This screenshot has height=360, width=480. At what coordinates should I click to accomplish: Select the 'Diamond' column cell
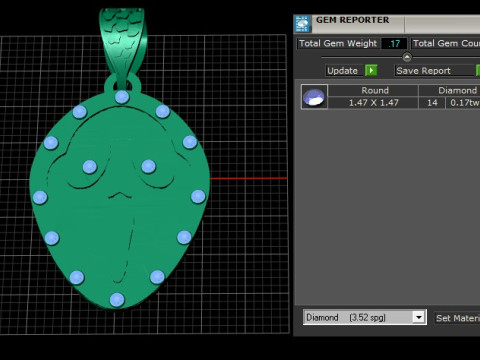click(x=450, y=90)
